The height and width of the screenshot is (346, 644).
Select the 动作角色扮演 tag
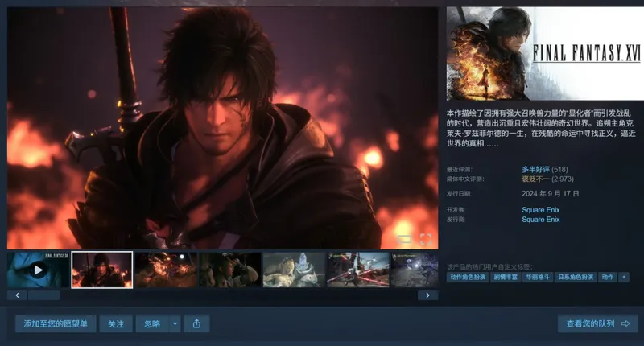[x=468, y=277]
